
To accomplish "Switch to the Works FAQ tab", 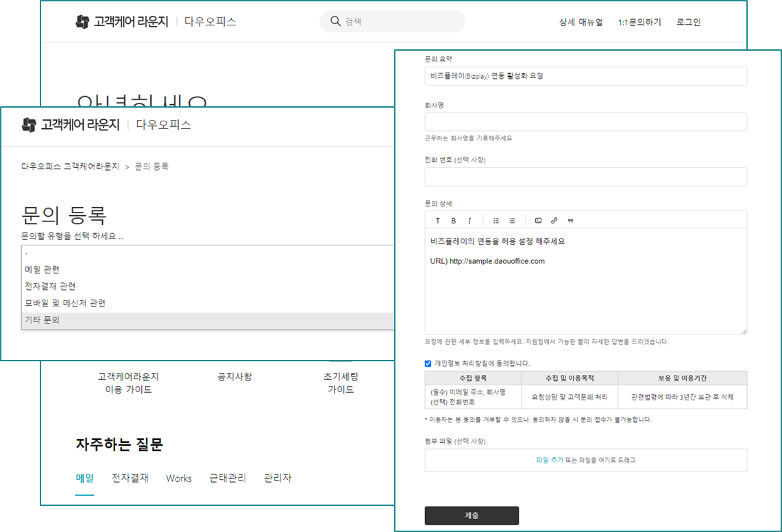I will (x=179, y=479).
